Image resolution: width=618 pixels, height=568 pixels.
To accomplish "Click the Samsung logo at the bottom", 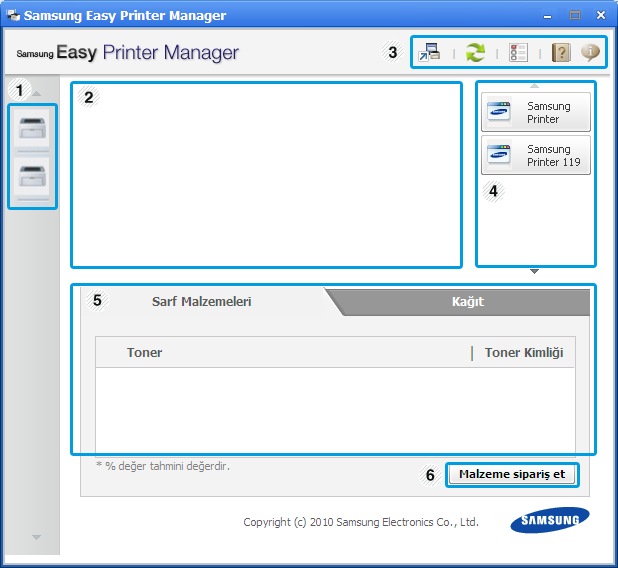I will (550, 520).
